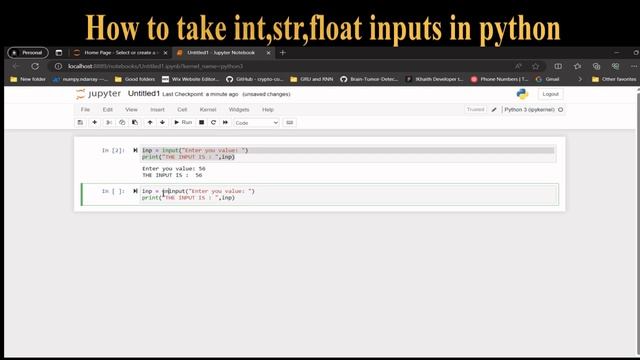Interrupt the kernel with stop icon
This screenshot has height=360, width=640.
[202, 122]
